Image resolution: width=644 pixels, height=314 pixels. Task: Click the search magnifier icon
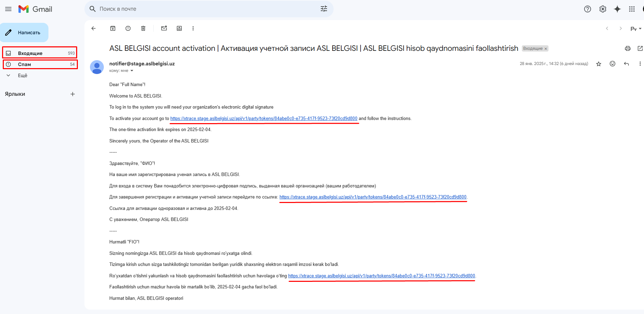click(92, 9)
